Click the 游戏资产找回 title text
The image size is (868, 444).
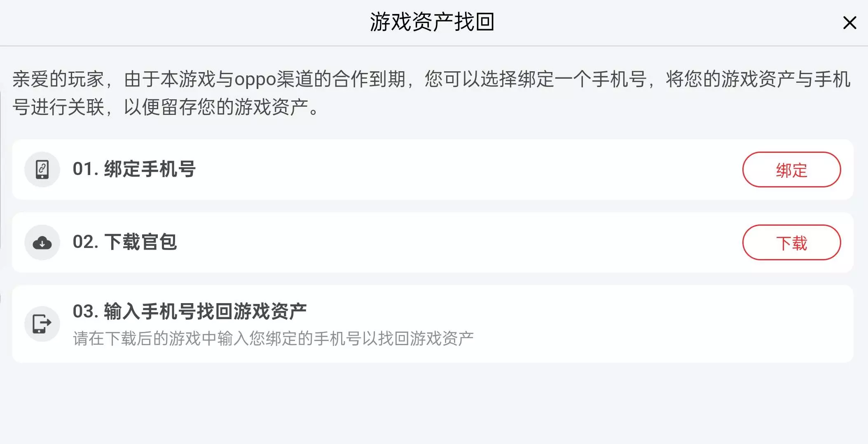(432, 22)
